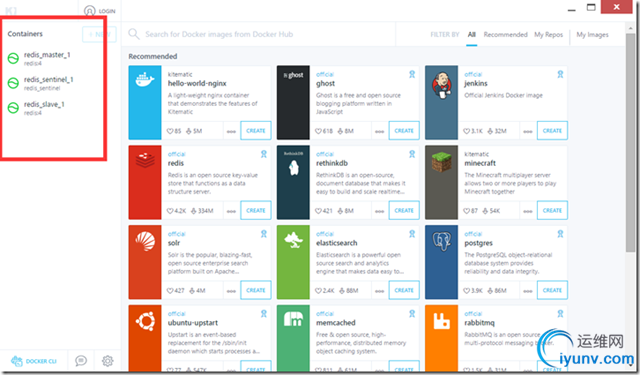This screenshot has width=640, height=375.
Task: Click the magnifier search icon
Action: coord(134,34)
